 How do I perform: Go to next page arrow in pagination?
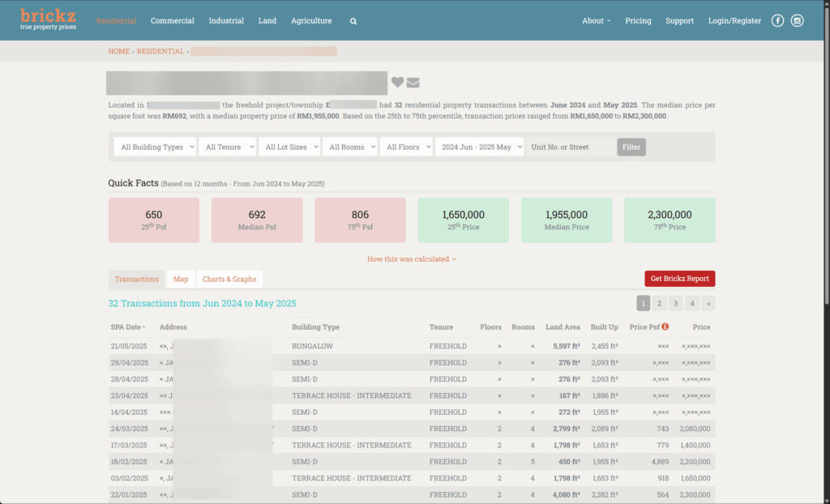coord(708,304)
